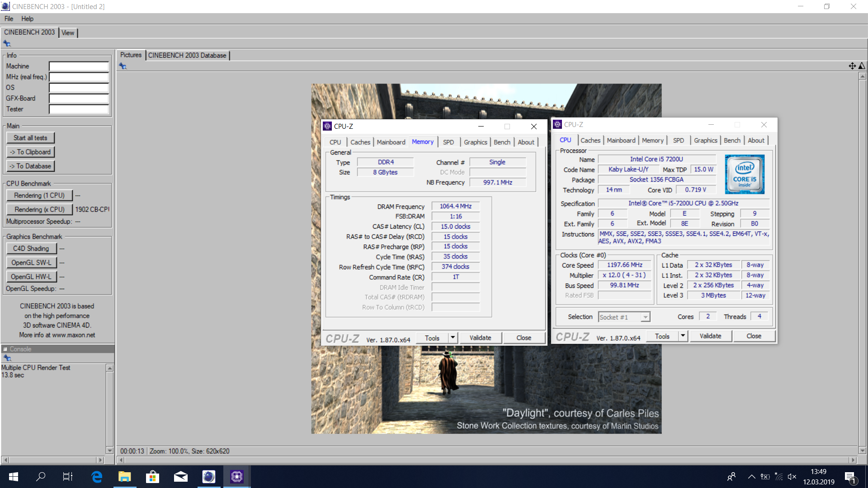Click the taskbar clock showing 13:49
Image resolution: width=868 pixels, height=488 pixels.
(x=818, y=477)
